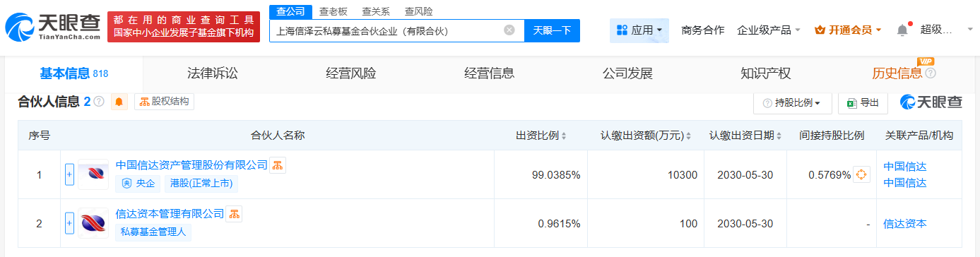Open the 信达资本管理 company logo

coord(93,223)
